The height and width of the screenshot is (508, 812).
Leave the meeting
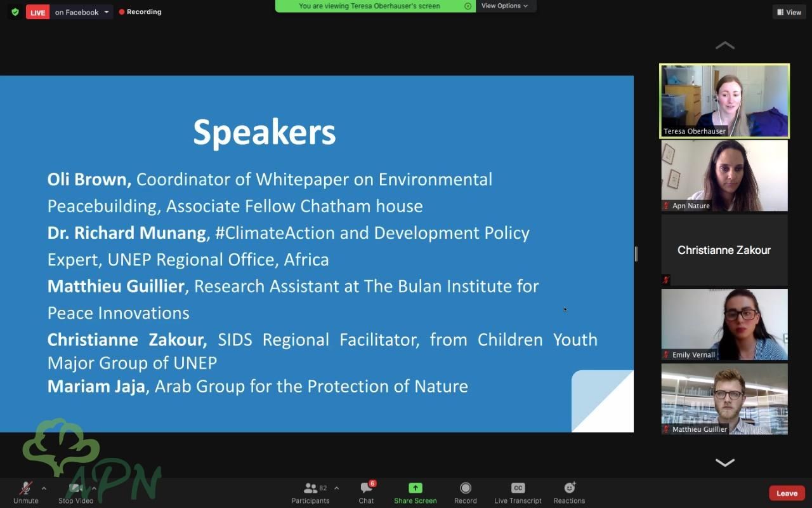point(787,493)
